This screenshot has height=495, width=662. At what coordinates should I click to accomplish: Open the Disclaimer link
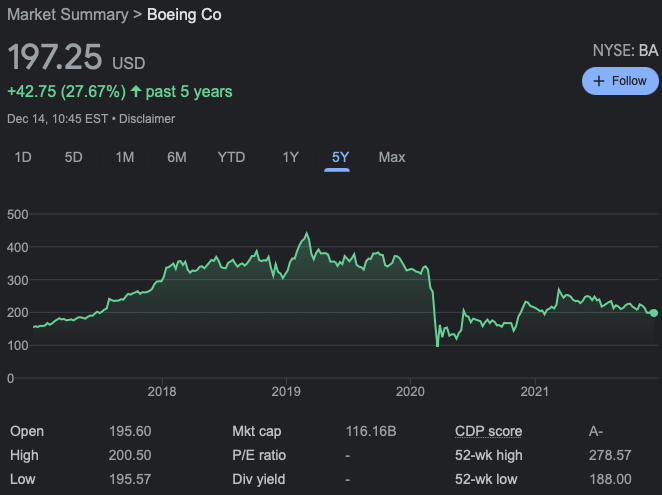point(149,119)
